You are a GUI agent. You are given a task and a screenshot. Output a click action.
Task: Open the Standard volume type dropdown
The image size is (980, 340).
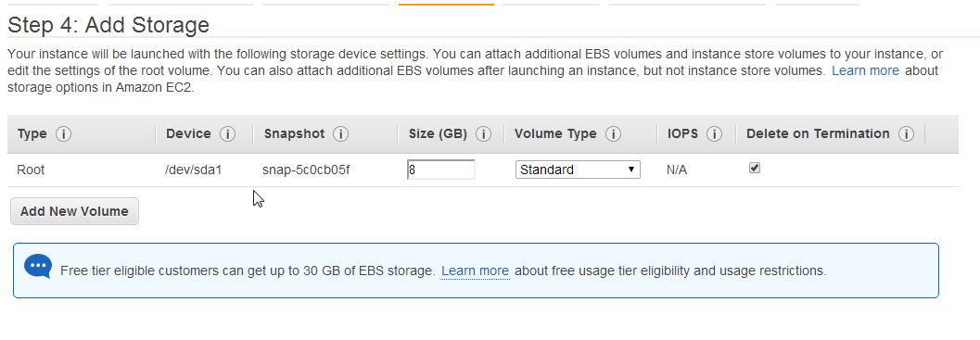pyautogui.click(x=578, y=170)
